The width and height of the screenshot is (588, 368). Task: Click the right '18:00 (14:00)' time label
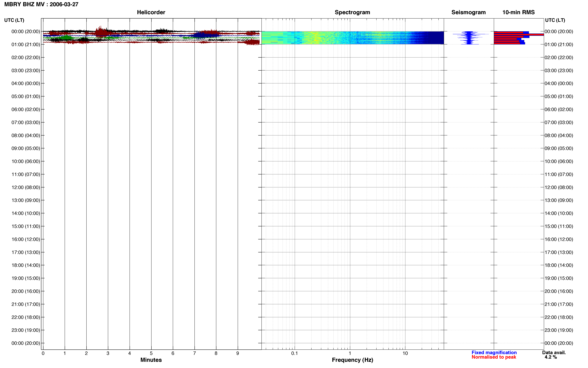click(559, 265)
